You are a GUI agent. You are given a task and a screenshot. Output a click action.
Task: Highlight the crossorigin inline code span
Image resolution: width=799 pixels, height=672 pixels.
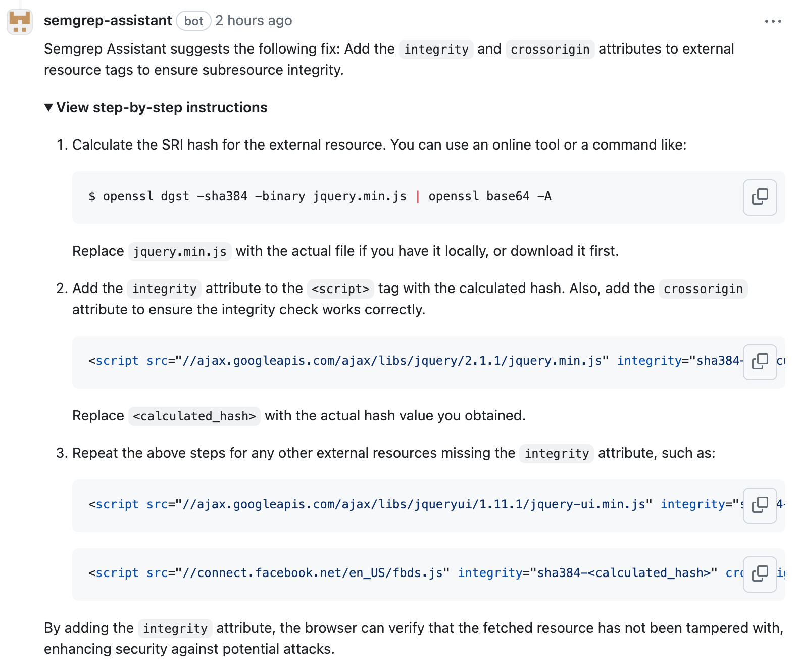point(550,49)
